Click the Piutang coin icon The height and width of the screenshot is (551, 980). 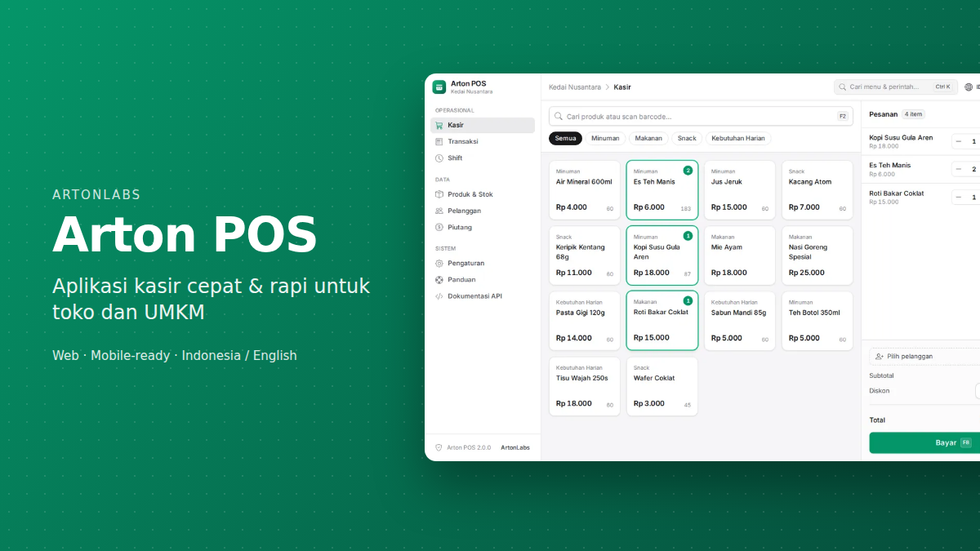click(439, 227)
